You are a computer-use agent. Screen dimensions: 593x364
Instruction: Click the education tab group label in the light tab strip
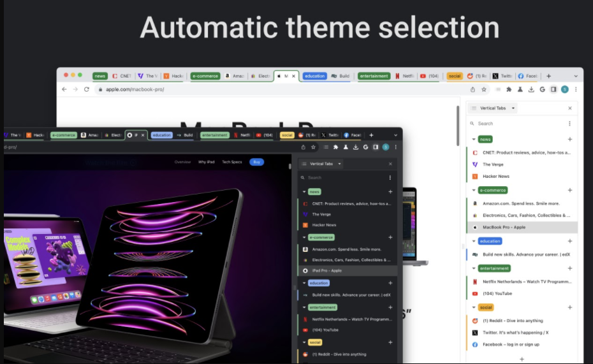pyautogui.click(x=314, y=76)
